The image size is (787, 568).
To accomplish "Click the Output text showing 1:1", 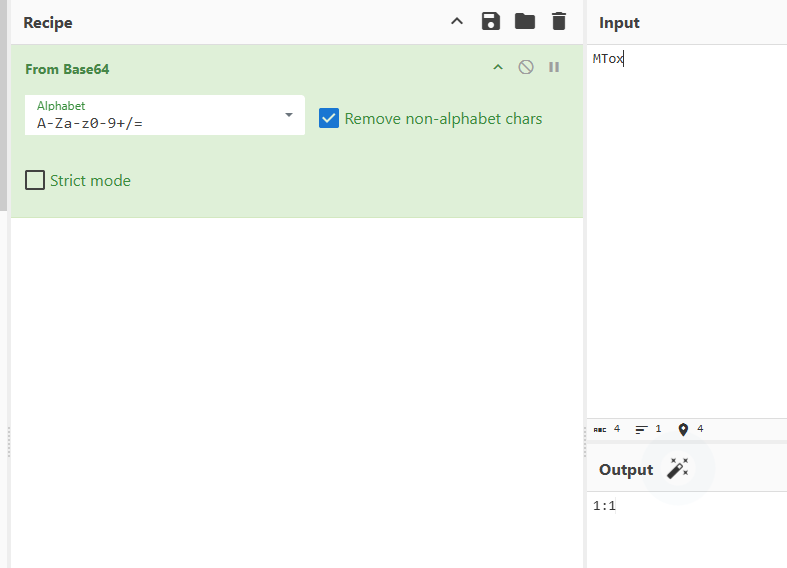I will pos(605,506).
